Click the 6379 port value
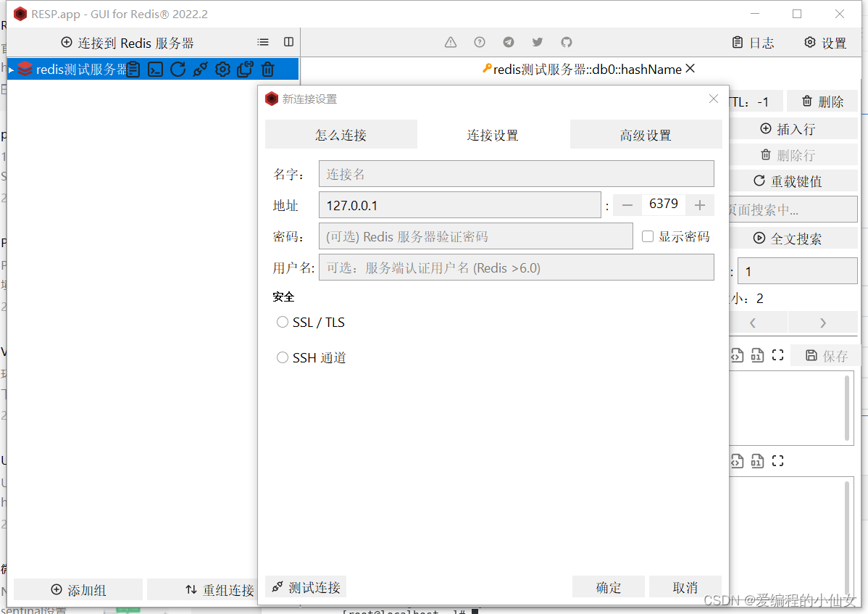Viewport: 868px width, 614px height. coord(664,204)
